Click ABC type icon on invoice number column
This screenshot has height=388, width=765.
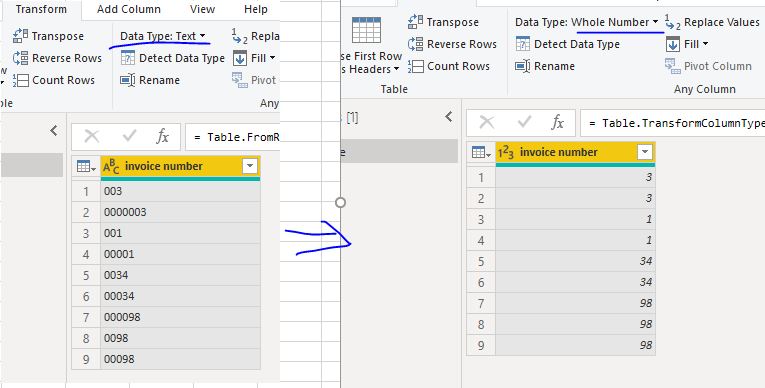[111, 166]
